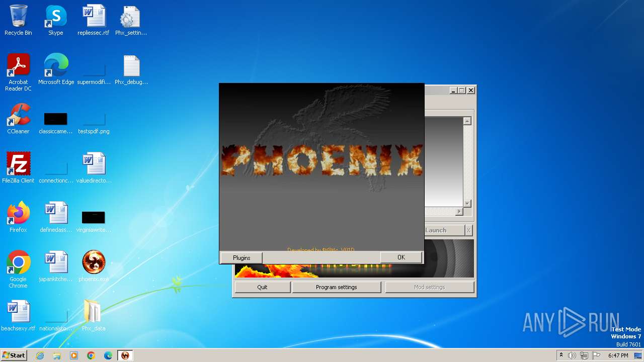644x362 pixels.
Task: Click the 6:47 PM taskbar clock
Action: tap(618, 355)
